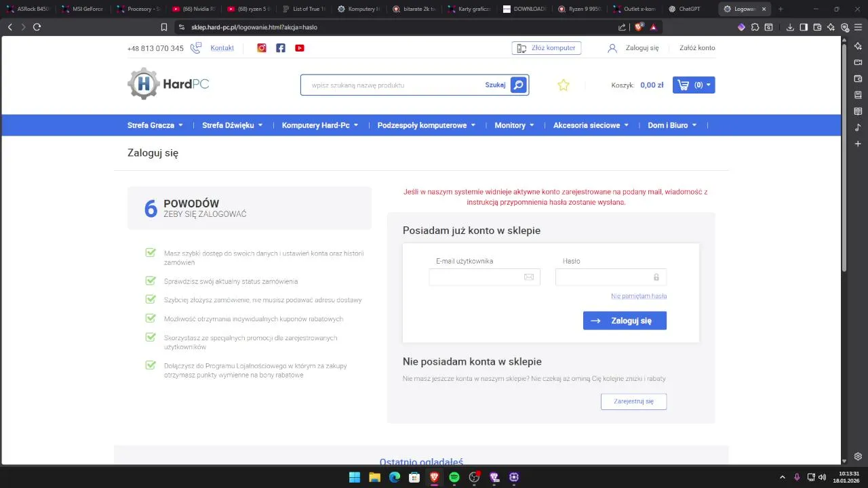This screenshot has width=868, height=488.
Task: Switch to Karty graficzne tab
Action: 469,9
